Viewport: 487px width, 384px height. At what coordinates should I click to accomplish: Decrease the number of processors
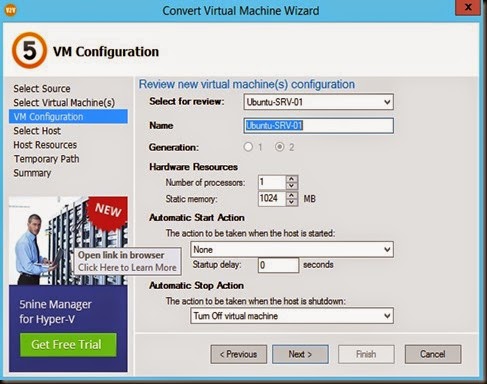(x=292, y=186)
